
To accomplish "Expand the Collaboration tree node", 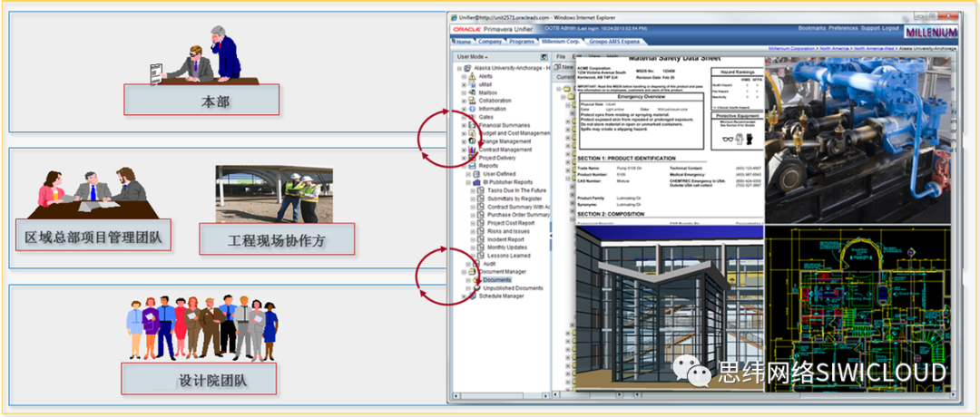I will [x=465, y=101].
